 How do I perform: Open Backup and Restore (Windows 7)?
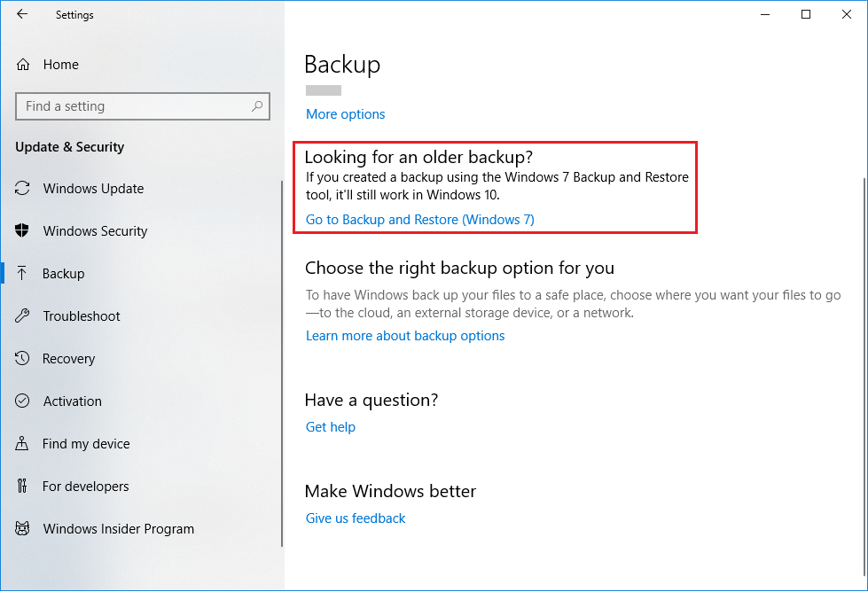click(x=418, y=219)
